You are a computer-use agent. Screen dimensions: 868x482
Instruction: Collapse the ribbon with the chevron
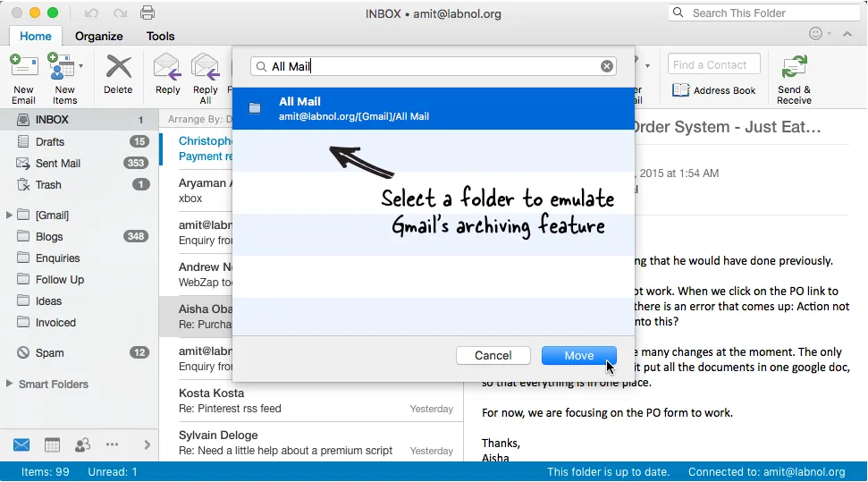[847, 34]
